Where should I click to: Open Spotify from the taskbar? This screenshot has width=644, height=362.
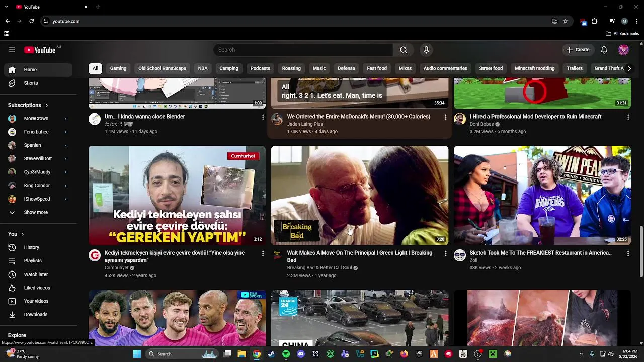click(286, 354)
